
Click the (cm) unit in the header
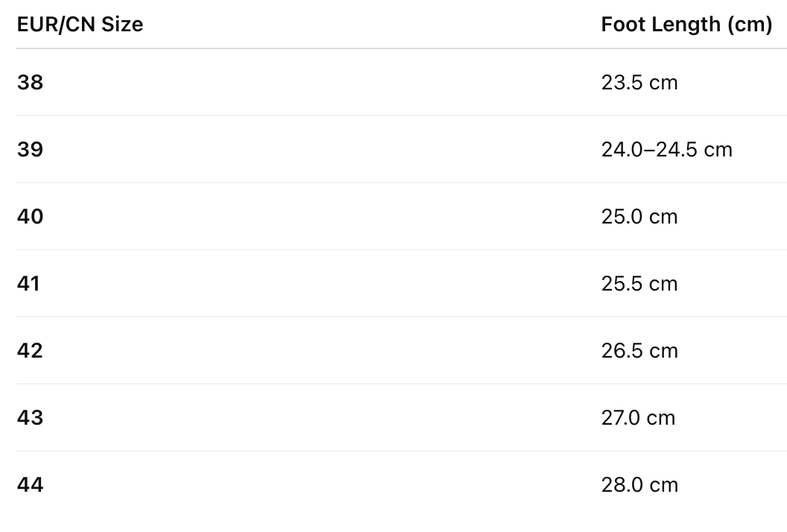coord(748,25)
